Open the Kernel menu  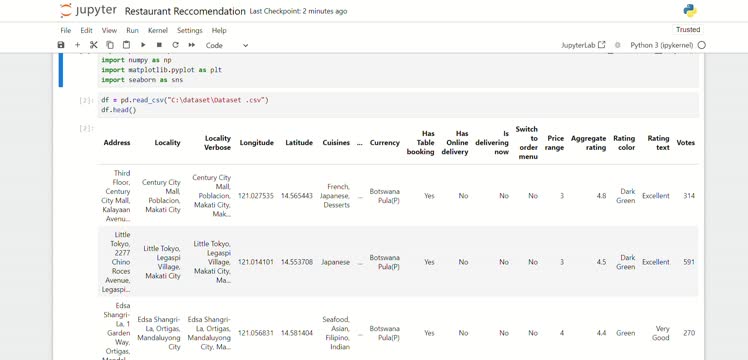[158, 30]
